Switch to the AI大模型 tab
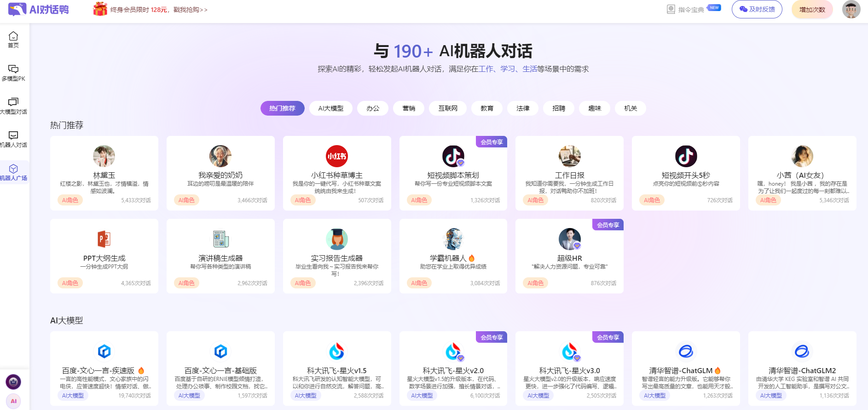The width and height of the screenshot is (868, 410). [331, 108]
